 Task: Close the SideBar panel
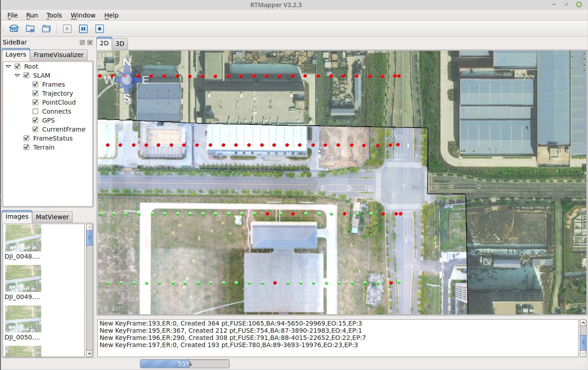pyautogui.click(x=90, y=43)
